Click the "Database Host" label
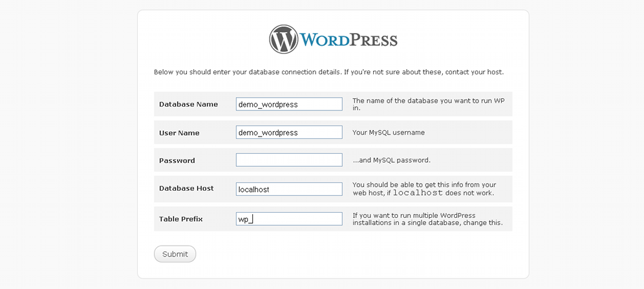 [x=186, y=188]
